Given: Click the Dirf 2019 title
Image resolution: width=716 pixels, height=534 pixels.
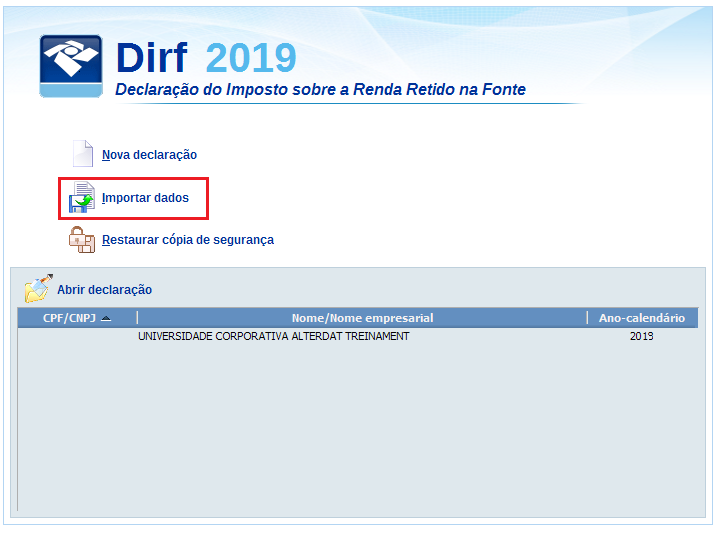Looking at the screenshot, I should [206, 58].
